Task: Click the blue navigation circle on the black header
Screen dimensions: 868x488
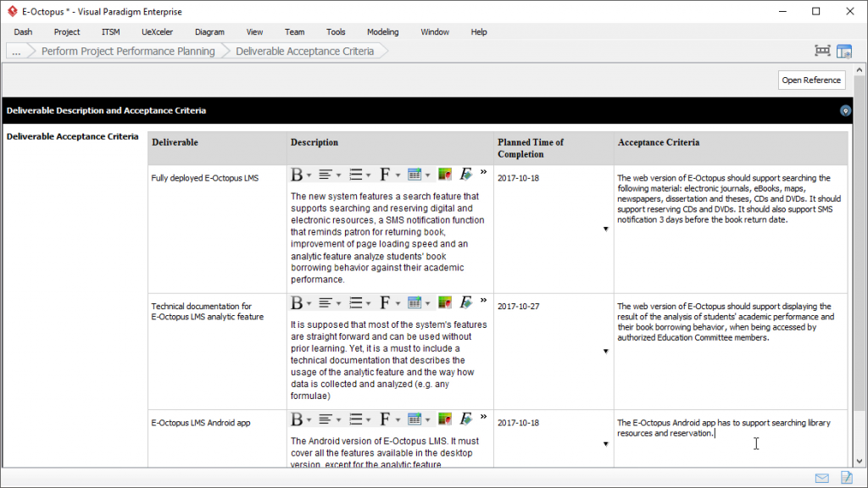Action: click(844, 110)
